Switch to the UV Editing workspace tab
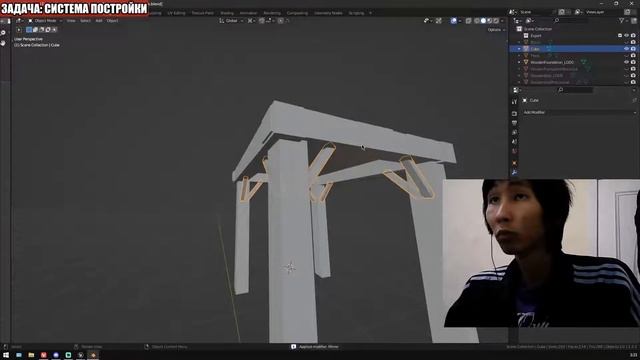Screen dimensions: 640x360 click(176, 13)
